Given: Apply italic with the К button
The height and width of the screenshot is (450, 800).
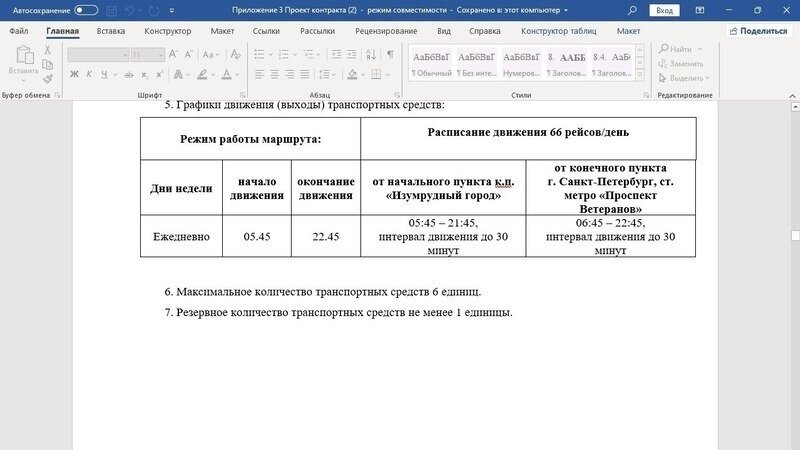Looking at the screenshot, I should coord(89,74).
